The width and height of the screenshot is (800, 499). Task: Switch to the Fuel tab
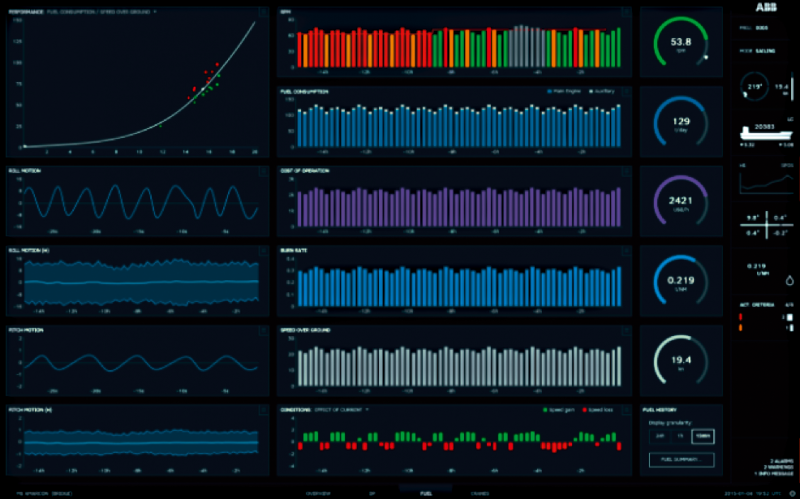(425, 492)
